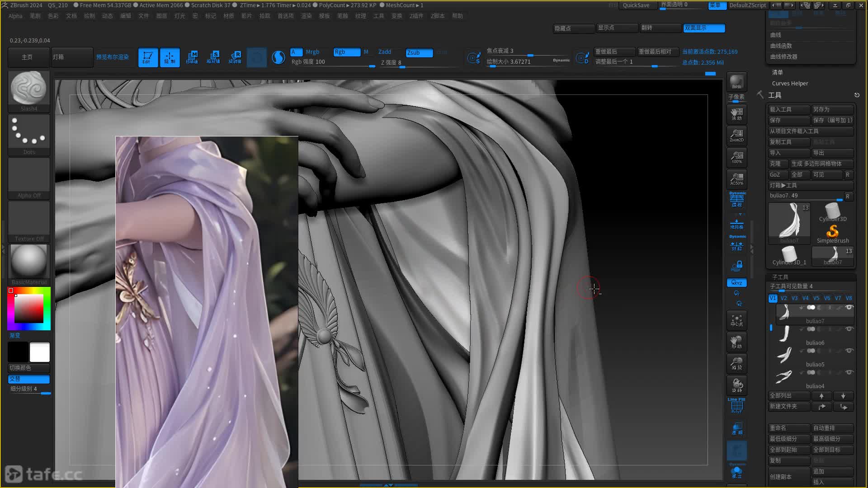Toggle Dynamic perspective (透视) view

[x=737, y=200]
